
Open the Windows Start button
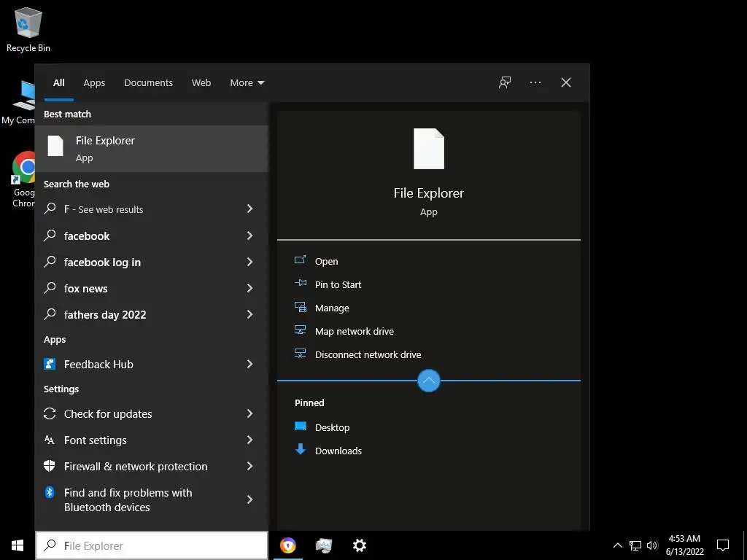[x=18, y=545]
